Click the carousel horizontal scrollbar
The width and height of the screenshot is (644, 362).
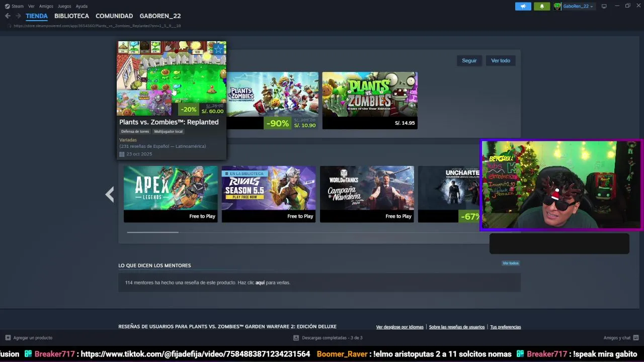(x=152, y=232)
